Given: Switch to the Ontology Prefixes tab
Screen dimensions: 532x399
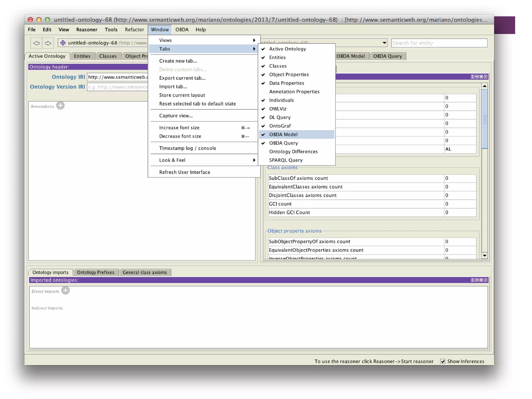Looking at the screenshot, I should pos(95,272).
